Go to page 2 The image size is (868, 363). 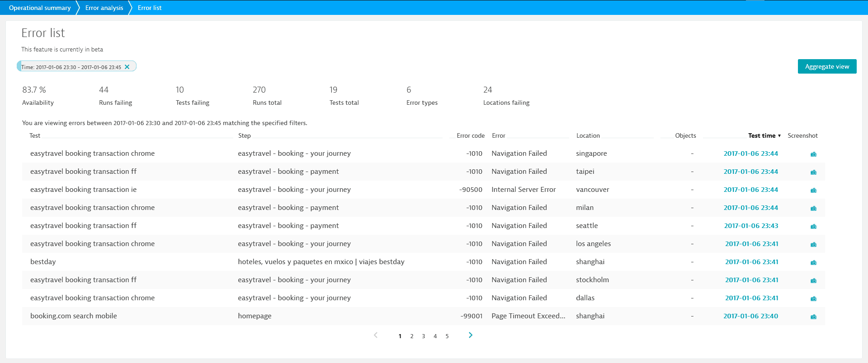coord(412,336)
